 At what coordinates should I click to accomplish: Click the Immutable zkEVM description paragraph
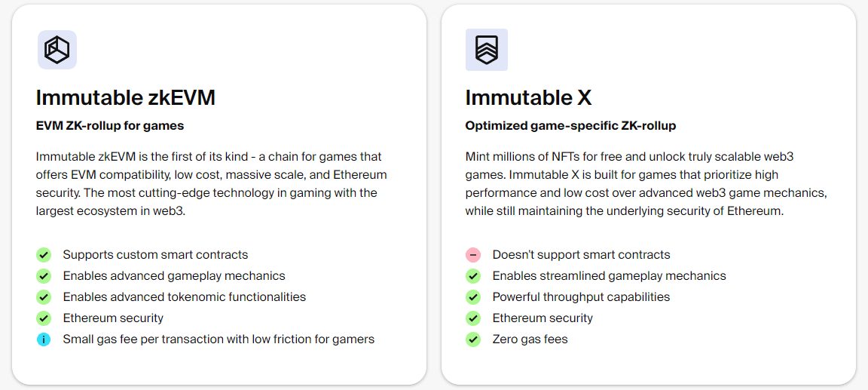(212, 184)
